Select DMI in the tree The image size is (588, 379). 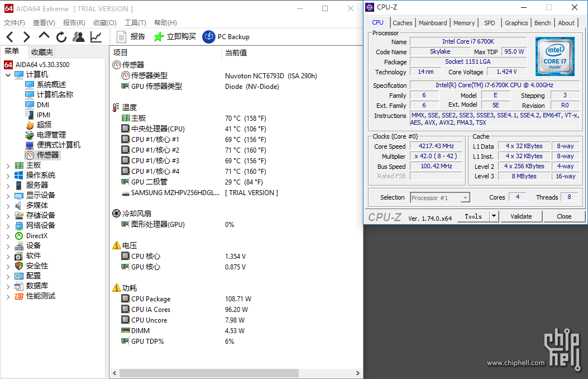(37, 105)
